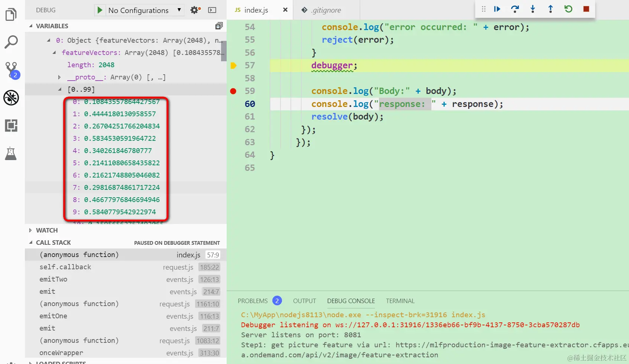Collapse all variables in Variables panel

pos(219,26)
